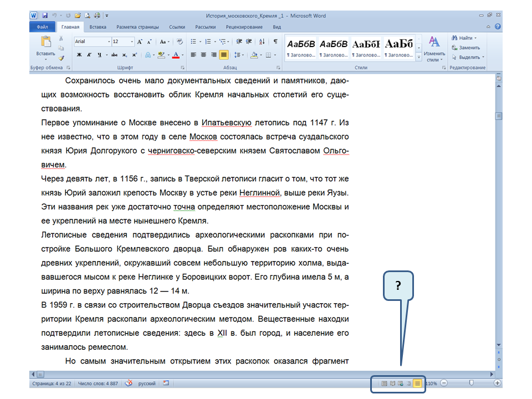Screen dimensions: 532x399
Task: Click the spell check icon in status bar
Action: pyautogui.click(x=129, y=383)
